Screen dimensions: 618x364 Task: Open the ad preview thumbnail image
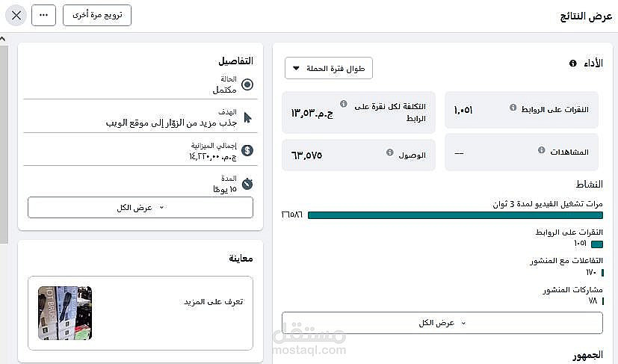pos(65,313)
